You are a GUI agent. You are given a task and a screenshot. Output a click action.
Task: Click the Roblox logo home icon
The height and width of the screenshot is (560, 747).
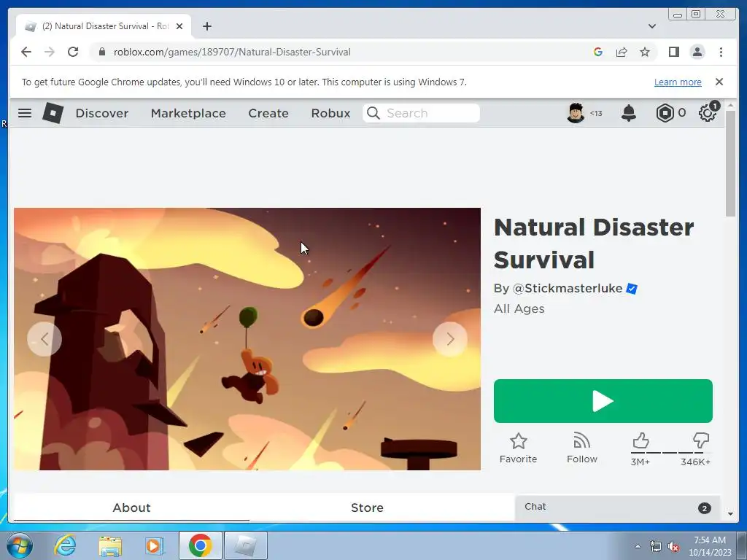pyautogui.click(x=53, y=113)
